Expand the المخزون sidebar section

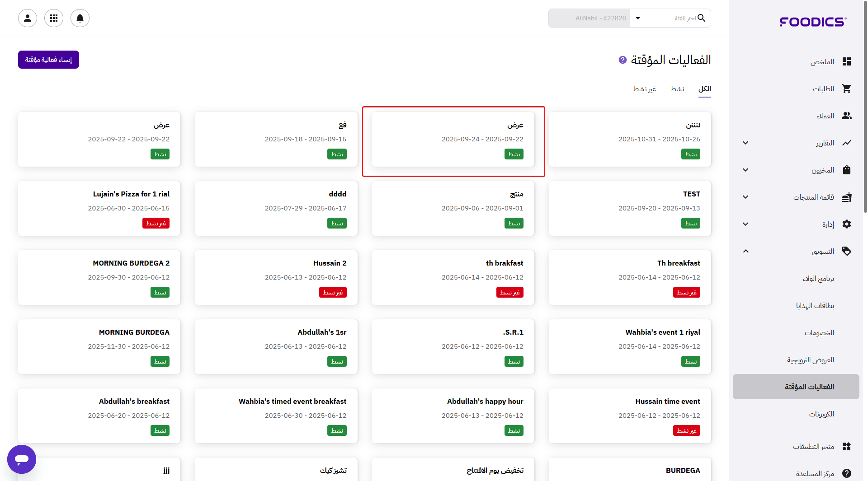click(745, 170)
